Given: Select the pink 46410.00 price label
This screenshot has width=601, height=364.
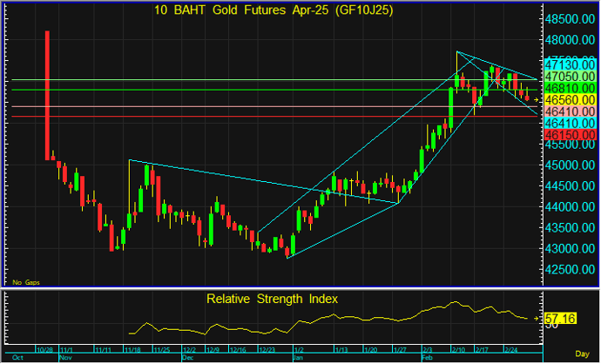Looking at the screenshot, I should [x=570, y=112].
